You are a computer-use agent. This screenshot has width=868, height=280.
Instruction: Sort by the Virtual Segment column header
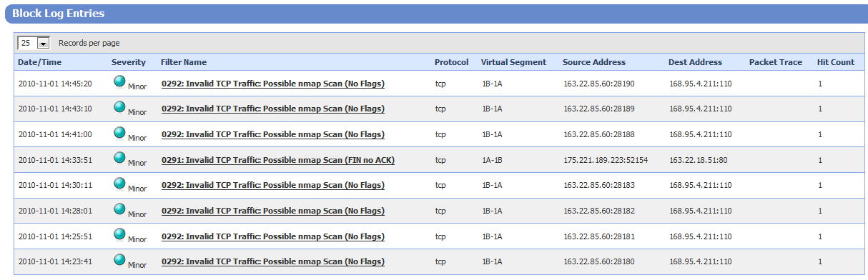(x=513, y=62)
